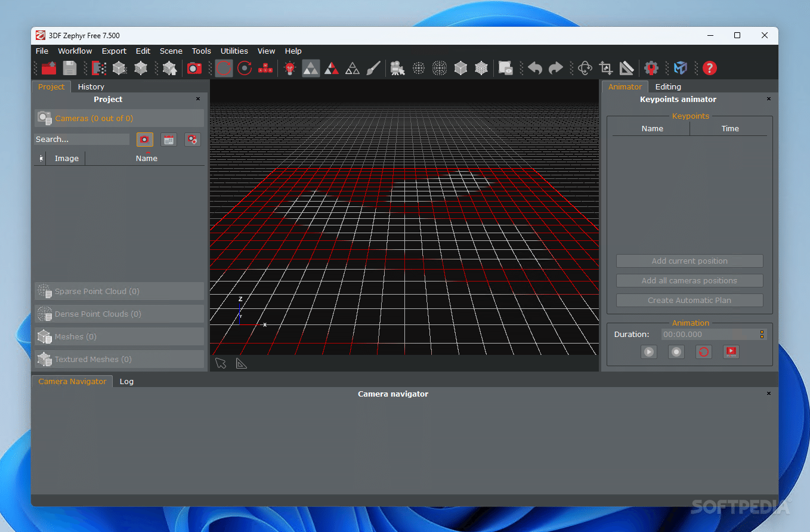Click the red camera screenshot icon in toolbar

(194, 68)
